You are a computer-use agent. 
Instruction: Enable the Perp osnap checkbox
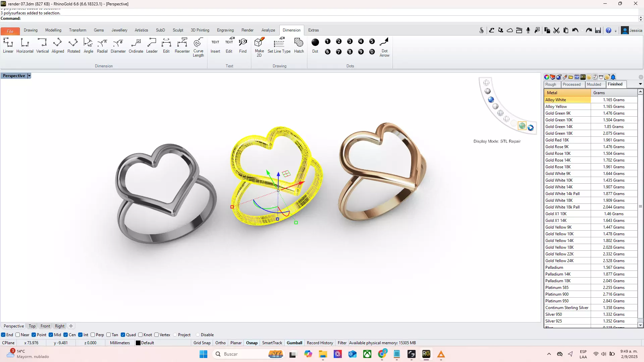tap(93, 335)
